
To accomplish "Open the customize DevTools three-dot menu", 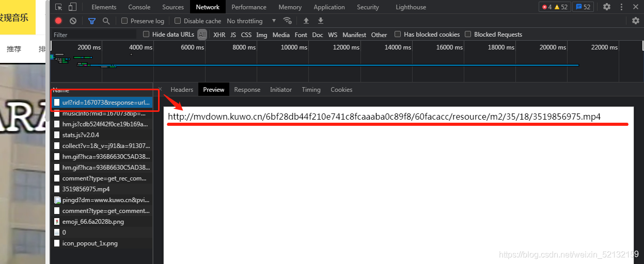I will coord(622,7).
